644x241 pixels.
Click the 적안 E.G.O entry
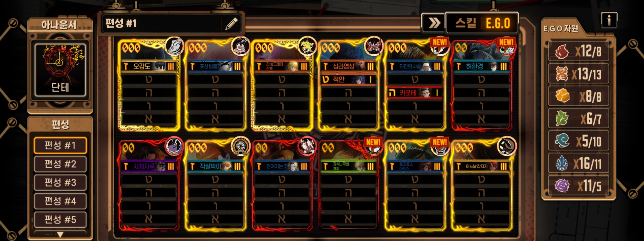pos(348,80)
